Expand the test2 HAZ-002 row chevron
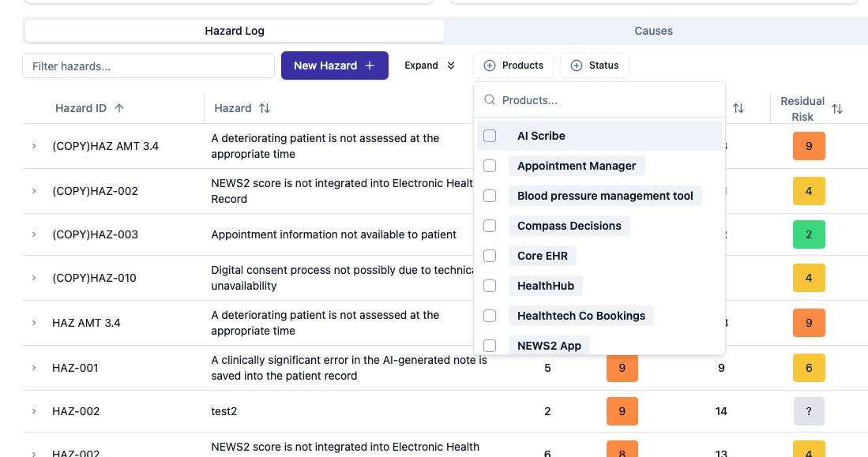 click(x=34, y=411)
